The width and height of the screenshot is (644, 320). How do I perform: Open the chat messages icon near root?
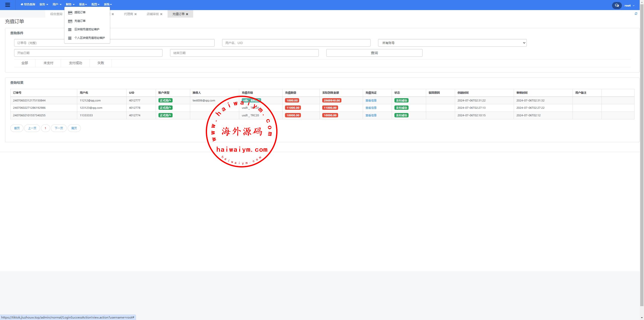617,5
